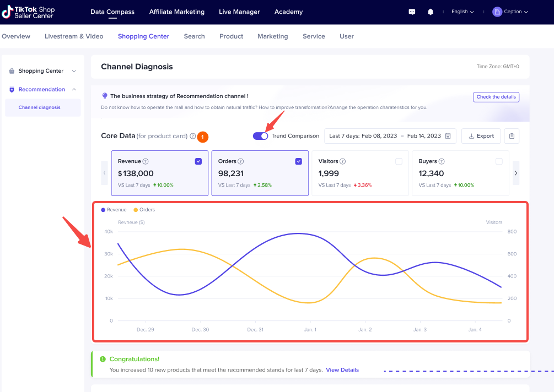The height and width of the screenshot is (392, 554).
Task: Expand the Shopping Center sidebar section
Action: tap(41, 71)
